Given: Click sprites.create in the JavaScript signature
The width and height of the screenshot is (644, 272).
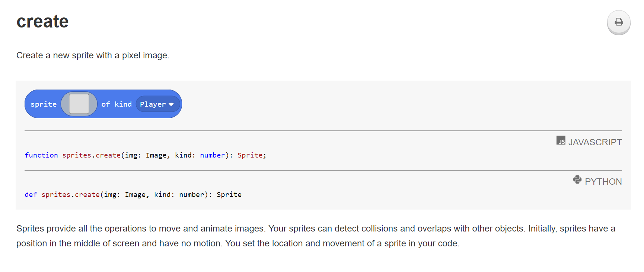Looking at the screenshot, I should [91, 155].
